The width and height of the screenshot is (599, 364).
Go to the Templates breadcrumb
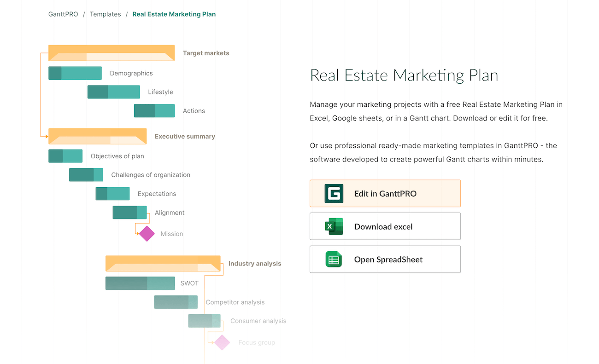(x=106, y=14)
